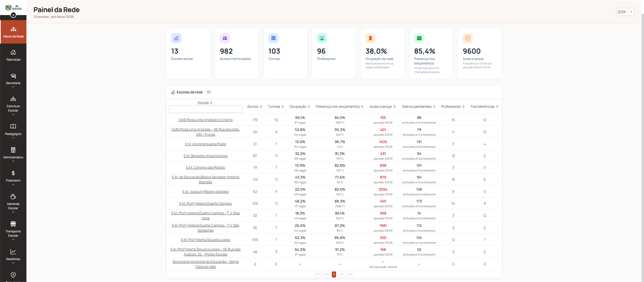Open E.M. Alzira Nogueira Prado link

[x=206, y=144]
